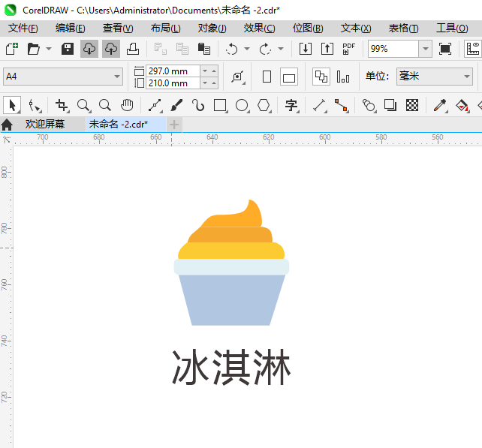Screen dimensions: 482x448
Task: Save the document with floppy disk icon
Action: click(68, 49)
